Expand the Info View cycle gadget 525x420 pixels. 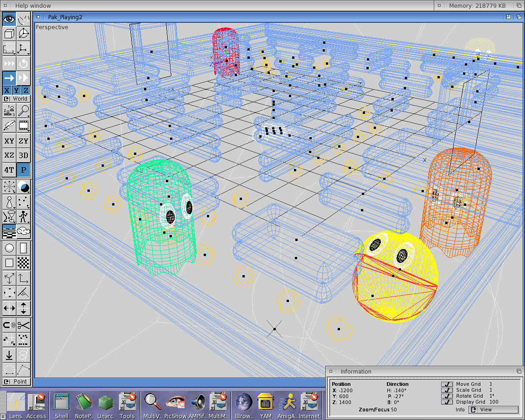494,410
